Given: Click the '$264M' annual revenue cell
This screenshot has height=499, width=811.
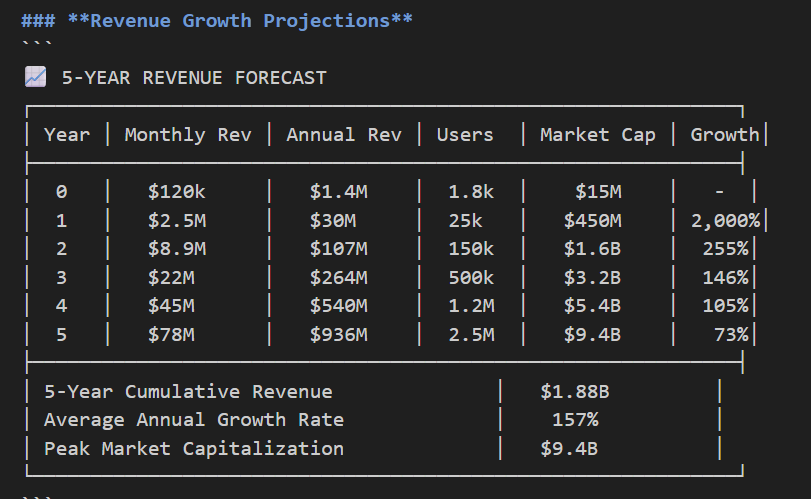Looking at the screenshot, I should [338, 278].
